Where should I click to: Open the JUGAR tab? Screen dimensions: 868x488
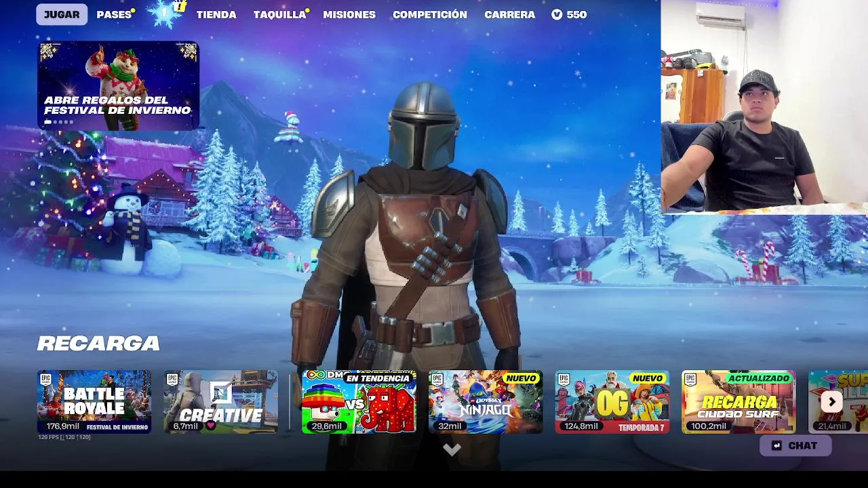pyautogui.click(x=62, y=14)
